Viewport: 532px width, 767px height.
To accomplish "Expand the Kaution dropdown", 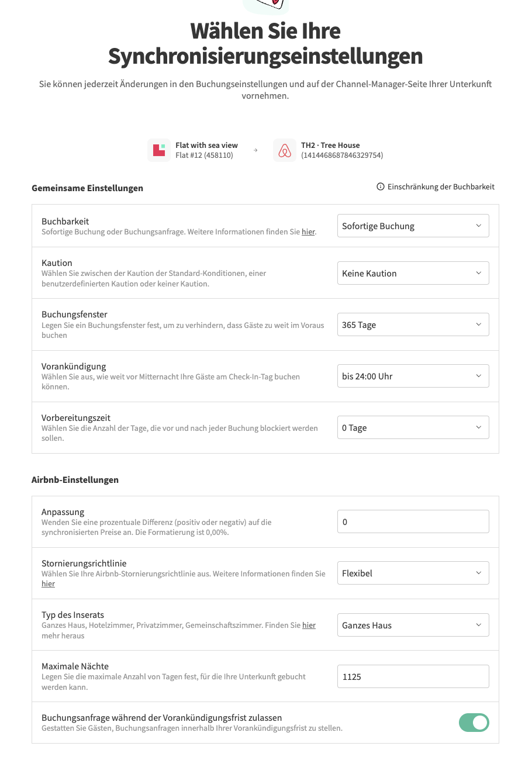I will click(413, 273).
